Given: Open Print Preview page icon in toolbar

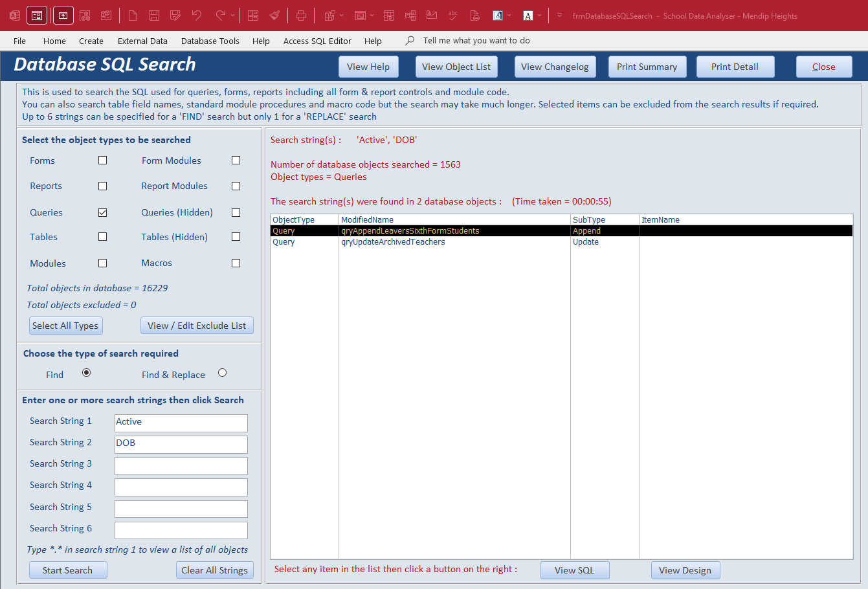Looking at the screenshot, I should [x=475, y=16].
